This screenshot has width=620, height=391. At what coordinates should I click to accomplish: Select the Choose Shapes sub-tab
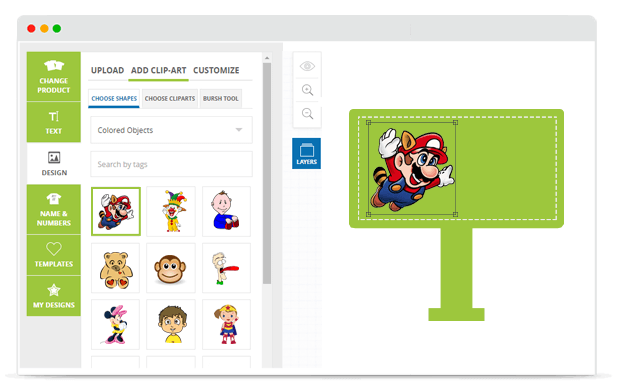point(114,98)
